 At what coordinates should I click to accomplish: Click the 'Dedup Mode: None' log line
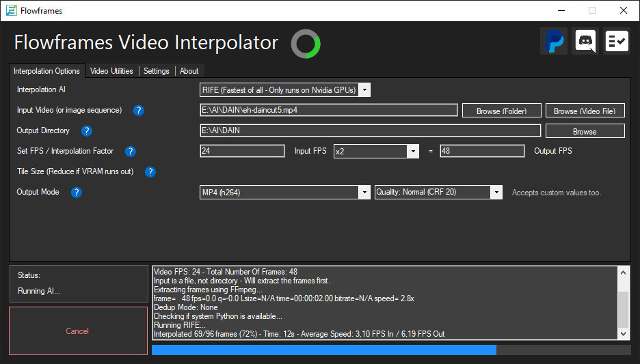pos(186,307)
